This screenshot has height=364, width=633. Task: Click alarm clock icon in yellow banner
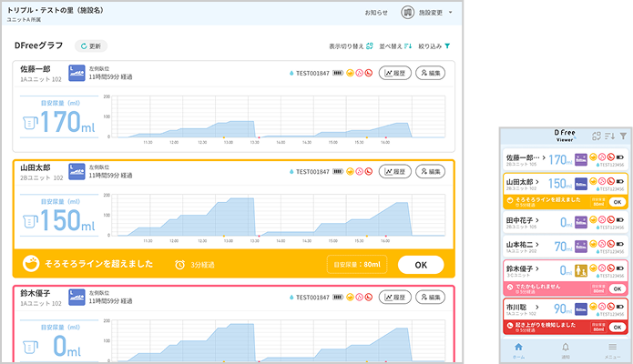pyautogui.click(x=180, y=265)
